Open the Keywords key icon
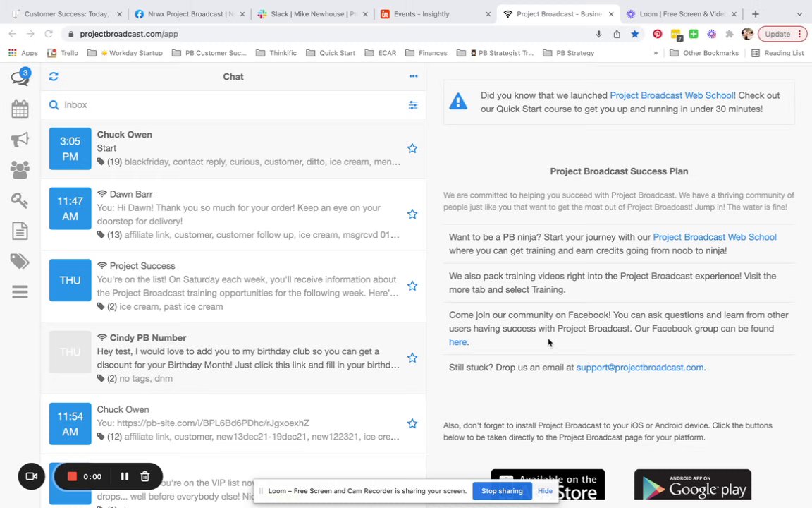Image resolution: width=812 pixels, height=508 pixels. (x=20, y=200)
